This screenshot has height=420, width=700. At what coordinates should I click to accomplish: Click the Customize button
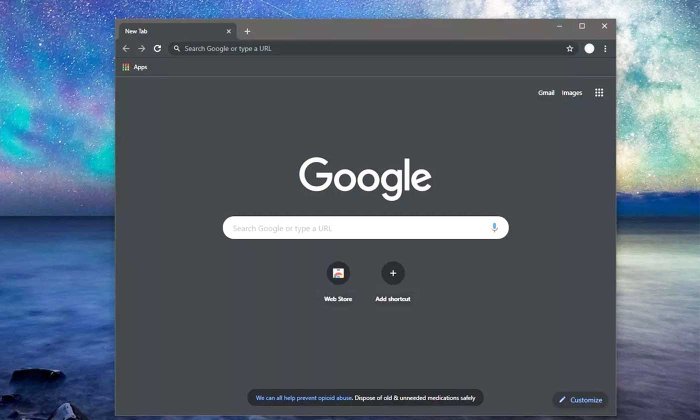tap(580, 400)
